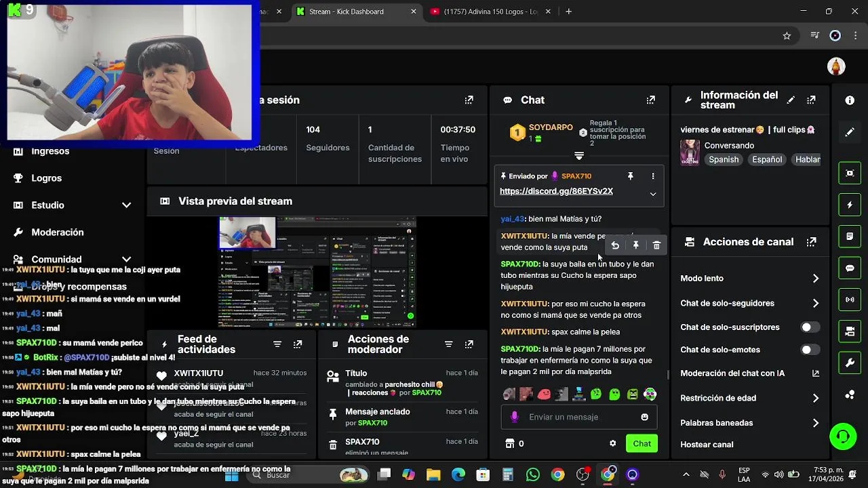Toggle the chat bubble sidebar icon
Screen dimensions: 868x488
click(x=850, y=268)
